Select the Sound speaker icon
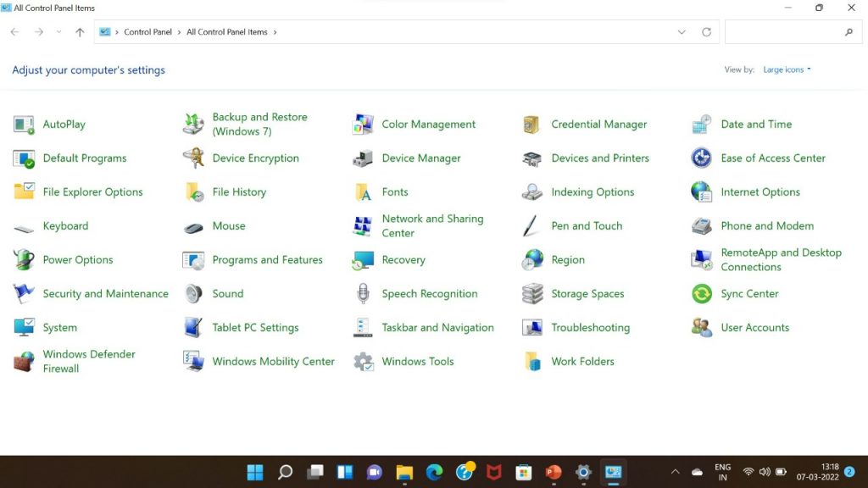 (x=193, y=294)
